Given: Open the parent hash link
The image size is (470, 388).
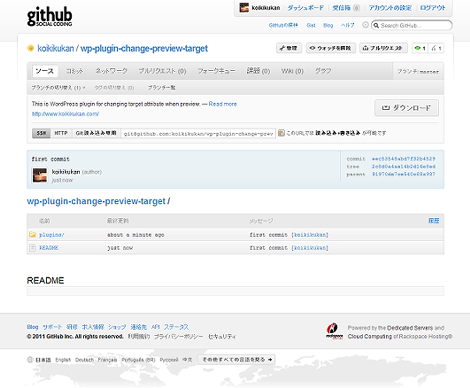Looking at the screenshot, I should pyautogui.click(x=404, y=174).
